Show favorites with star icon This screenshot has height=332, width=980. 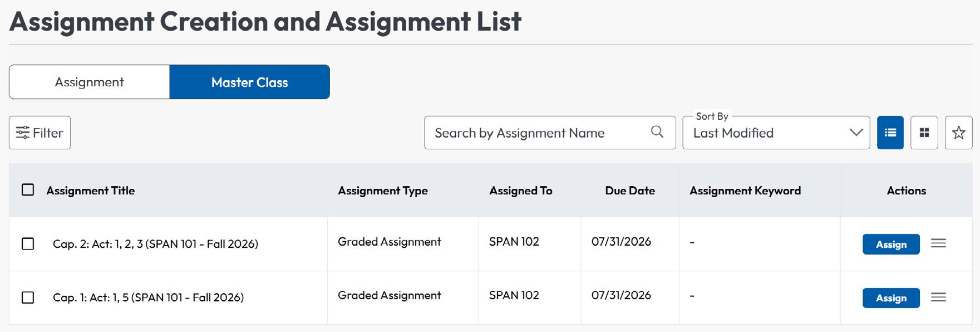958,133
